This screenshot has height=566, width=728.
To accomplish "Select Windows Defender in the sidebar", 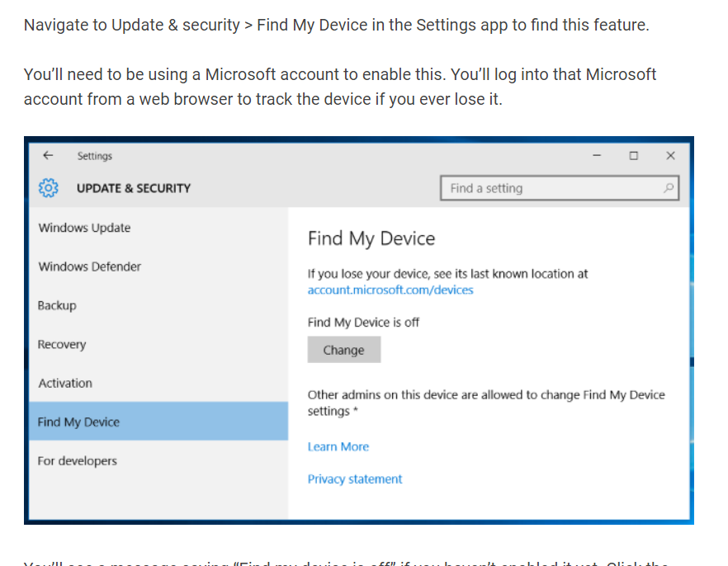I will tap(89, 266).
